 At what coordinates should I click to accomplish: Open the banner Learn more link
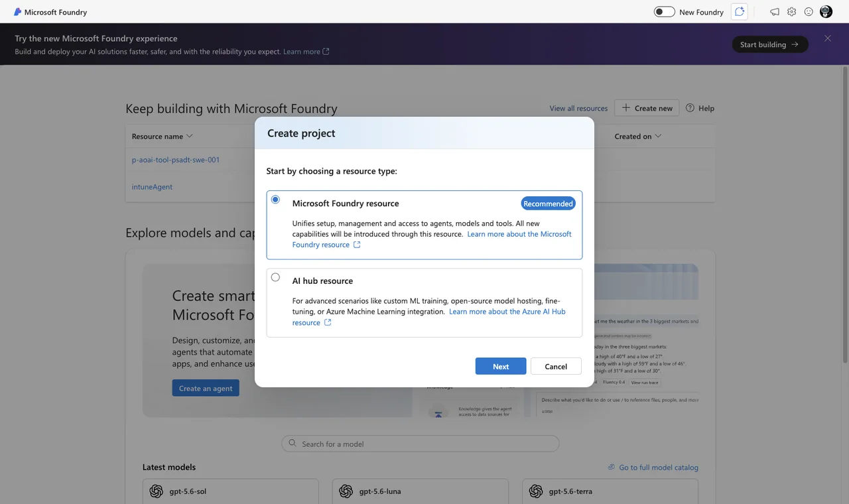coord(306,52)
